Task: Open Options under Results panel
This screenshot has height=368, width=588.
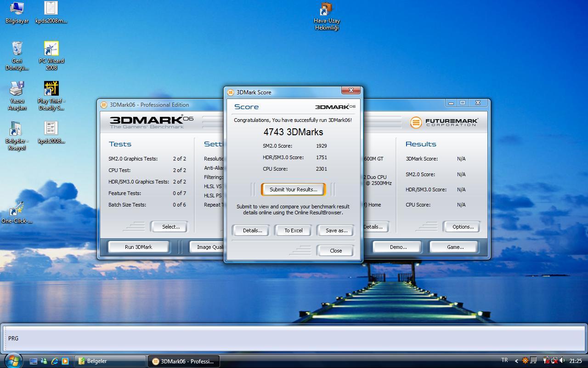Action: tap(463, 227)
